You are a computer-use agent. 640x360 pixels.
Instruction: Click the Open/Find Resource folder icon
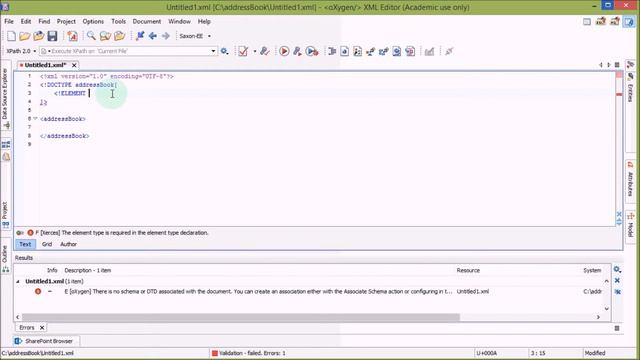119,36
